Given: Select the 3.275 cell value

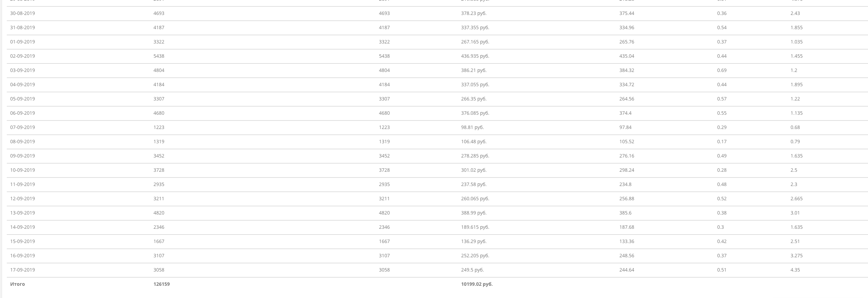Looking at the screenshot, I should pos(796,256).
